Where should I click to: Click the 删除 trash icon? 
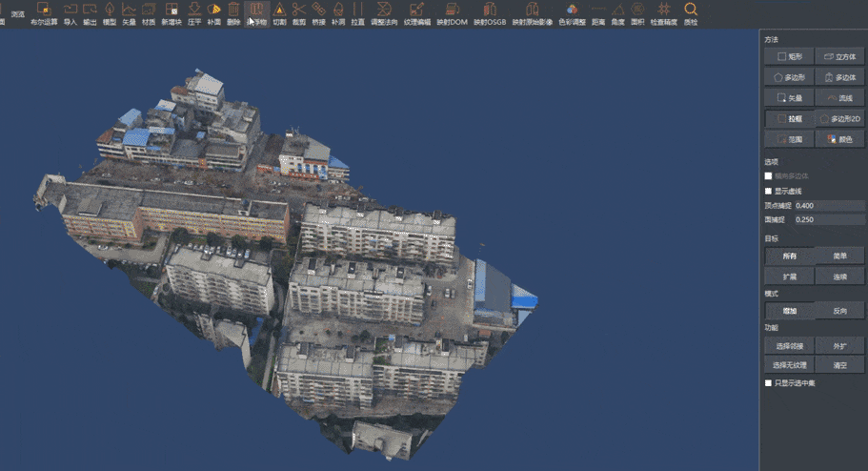click(233, 12)
